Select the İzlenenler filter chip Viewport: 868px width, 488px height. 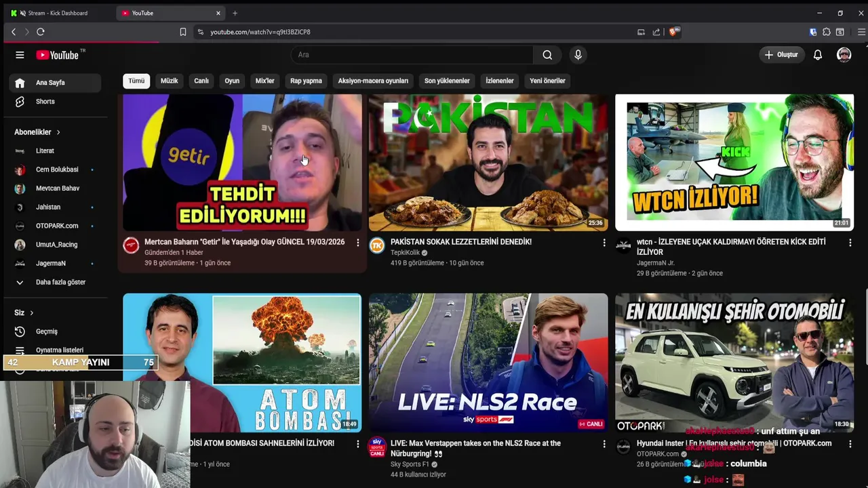coord(500,81)
